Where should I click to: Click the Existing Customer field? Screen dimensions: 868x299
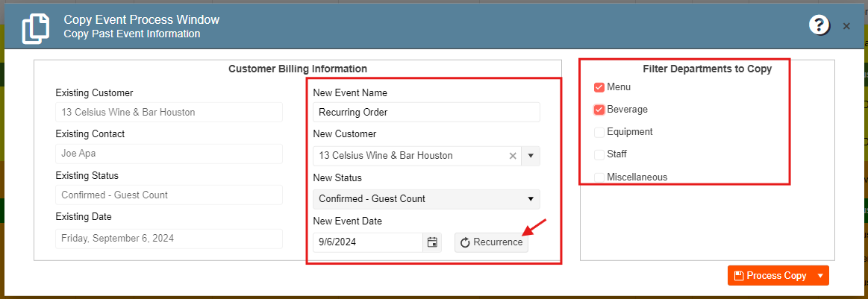pos(169,112)
